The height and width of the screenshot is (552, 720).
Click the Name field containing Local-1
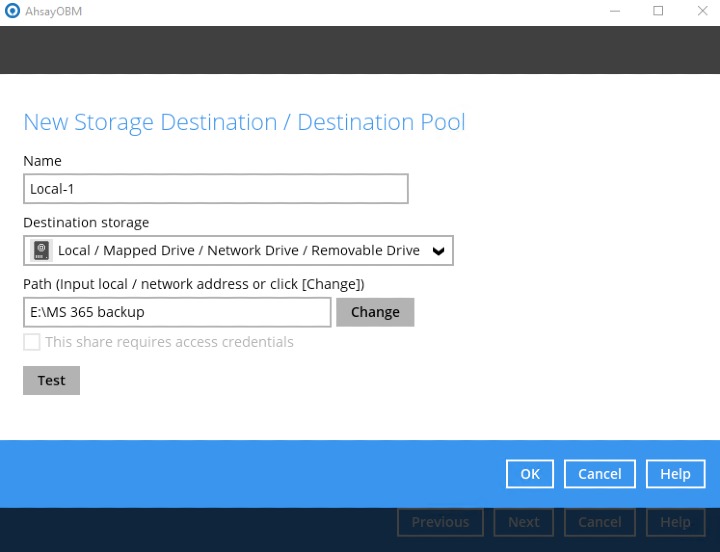click(215, 189)
